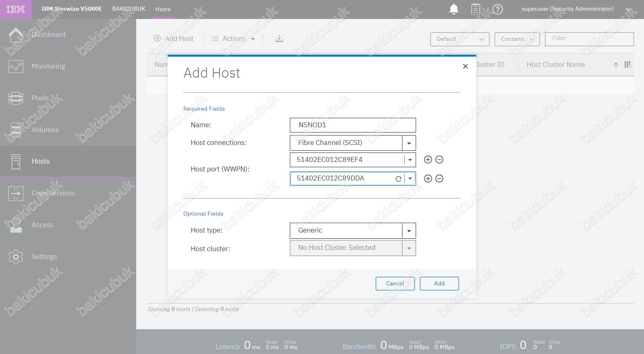Click the Dashboard home icon
644x354 pixels.
tap(16, 35)
